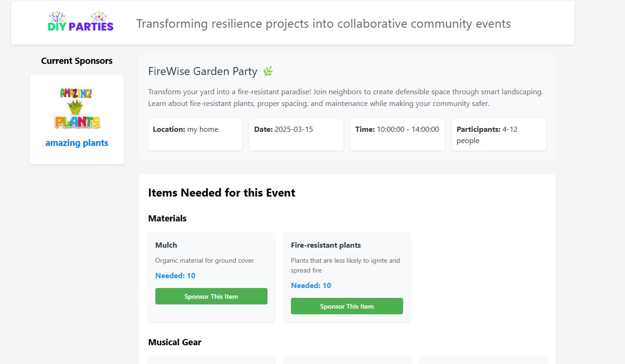This screenshot has width=625, height=364.
Task: Sponsor the Fire-resistant plants item
Action: click(347, 306)
